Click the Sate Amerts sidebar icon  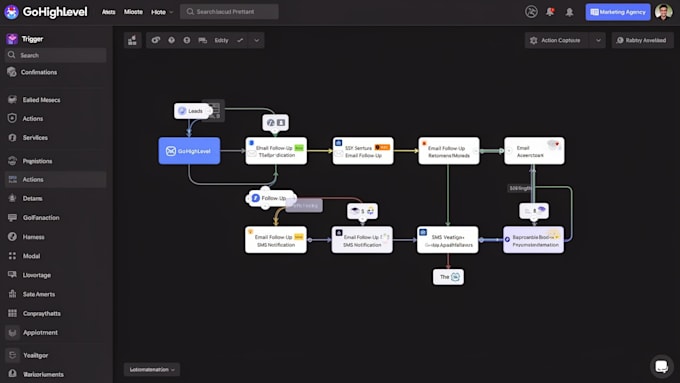[x=12, y=294]
